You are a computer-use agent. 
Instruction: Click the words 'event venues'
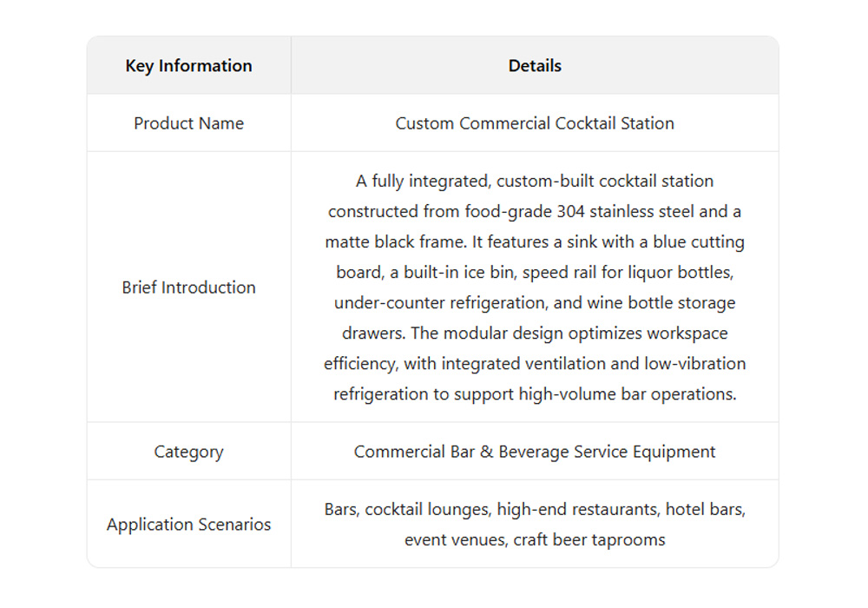451,540
